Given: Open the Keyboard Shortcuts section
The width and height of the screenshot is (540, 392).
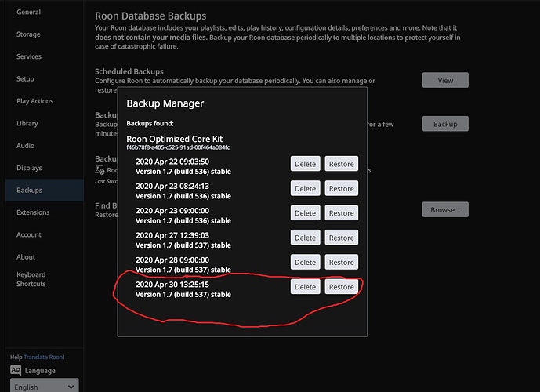Looking at the screenshot, I should click(x=31, y=279).
